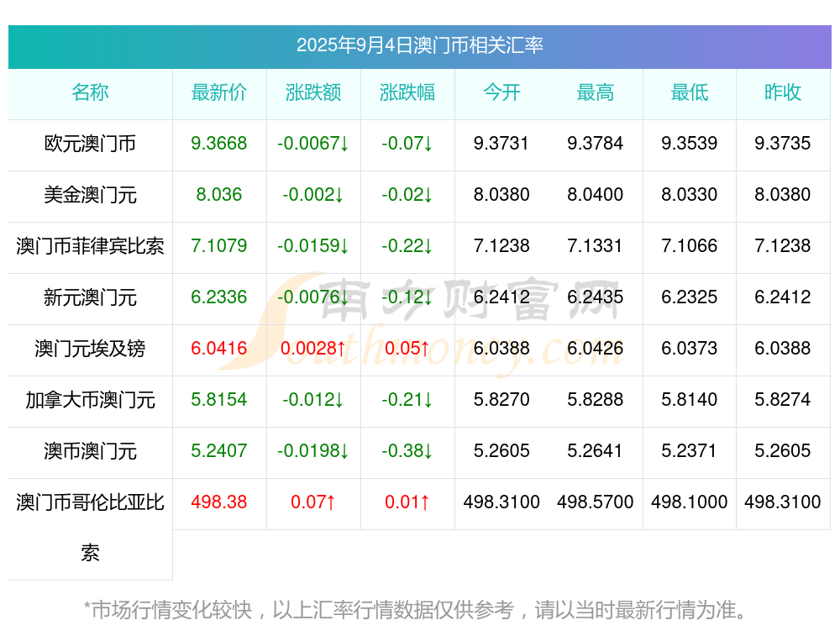
Task: Select the 澳币澳门元 row name
Action: (90, 451)
